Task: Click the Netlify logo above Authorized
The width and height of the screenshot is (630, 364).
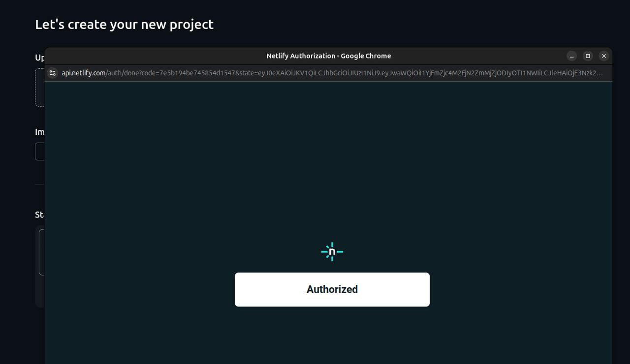Action: click(332, 252)
